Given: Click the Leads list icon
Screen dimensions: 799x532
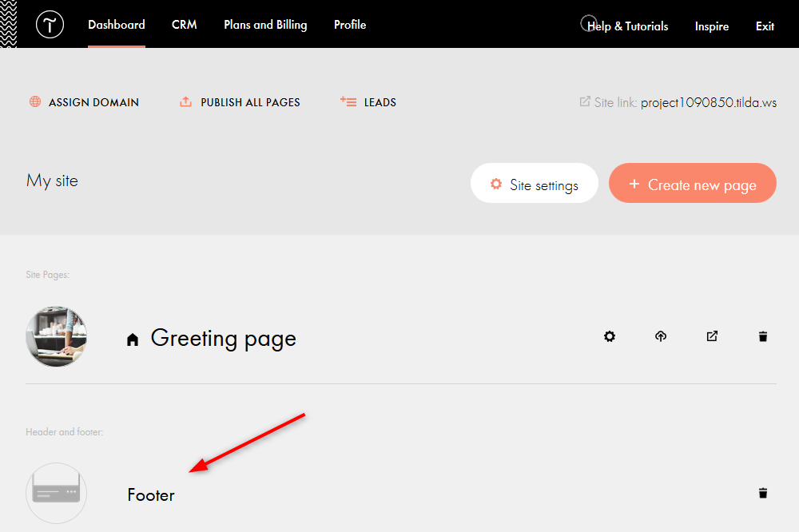Looking at the screenshot, I should [x=348, y=101].
